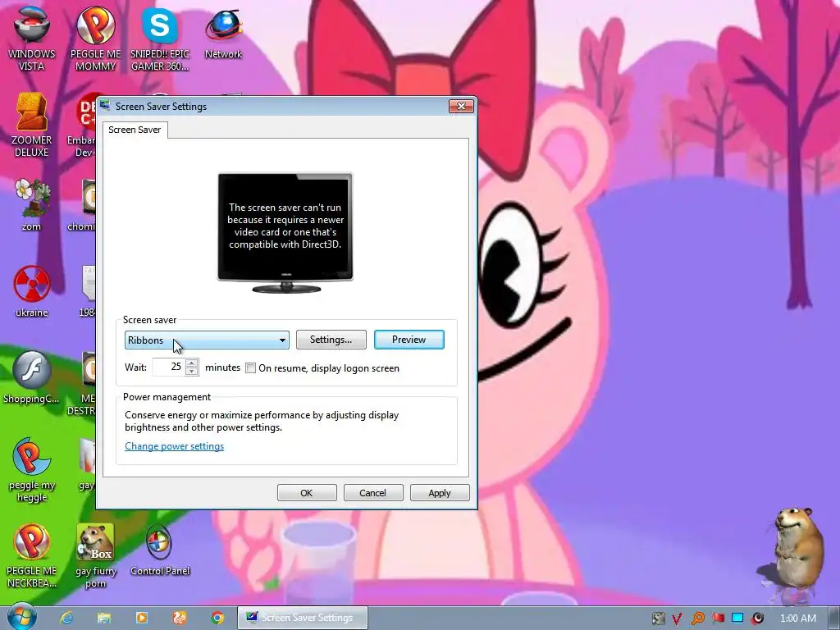
Task: Enable On resume, display logon screen
Action: [x=250, y=368]
